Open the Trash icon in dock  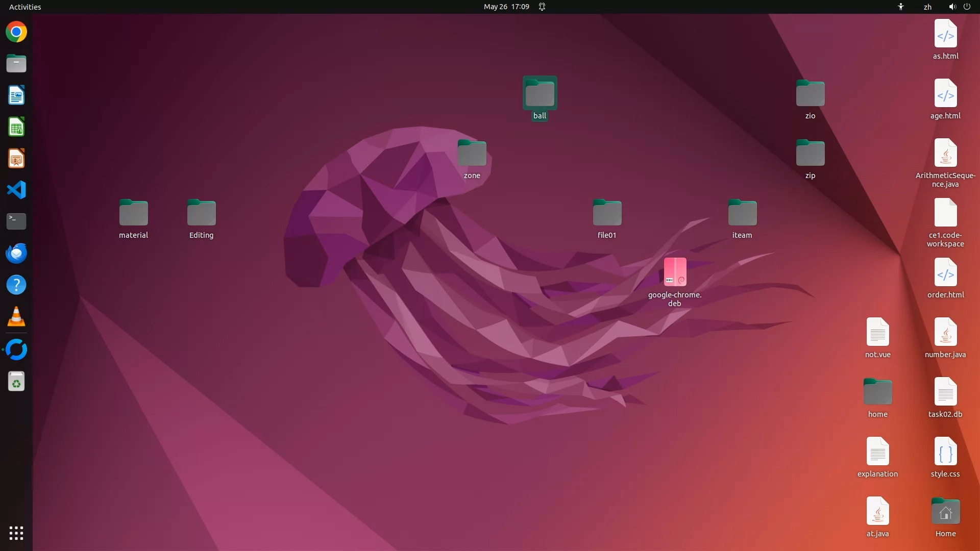(x=16, y=382)
